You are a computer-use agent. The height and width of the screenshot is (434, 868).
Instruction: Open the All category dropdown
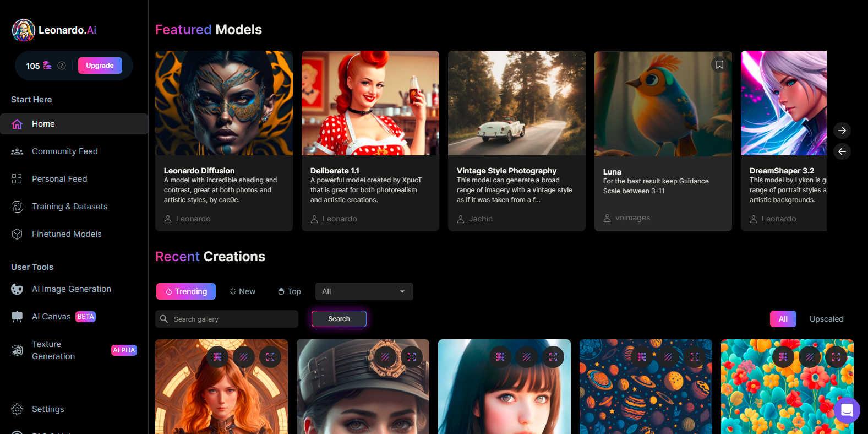click(364, 291)
